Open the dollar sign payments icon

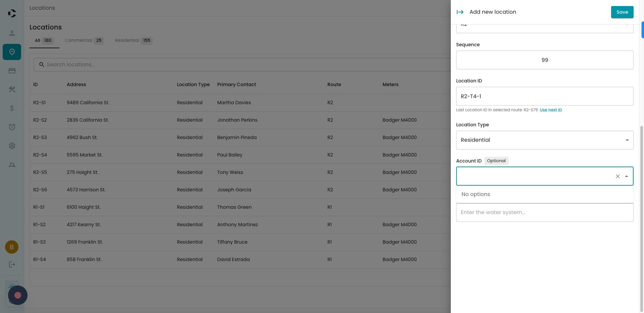click(x=12, y=108)
